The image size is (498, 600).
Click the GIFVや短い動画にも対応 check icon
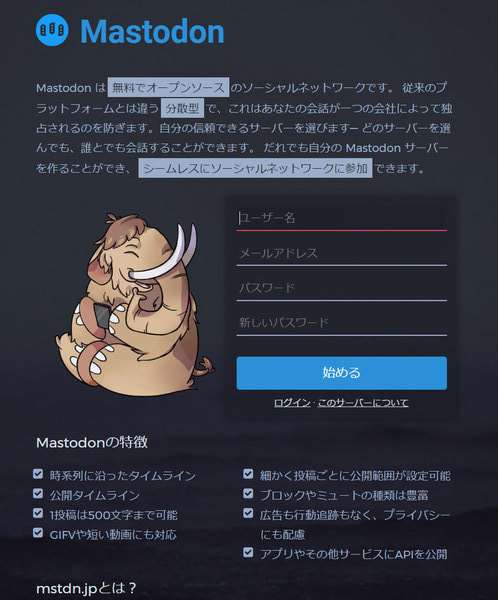(x=38, y=532)
